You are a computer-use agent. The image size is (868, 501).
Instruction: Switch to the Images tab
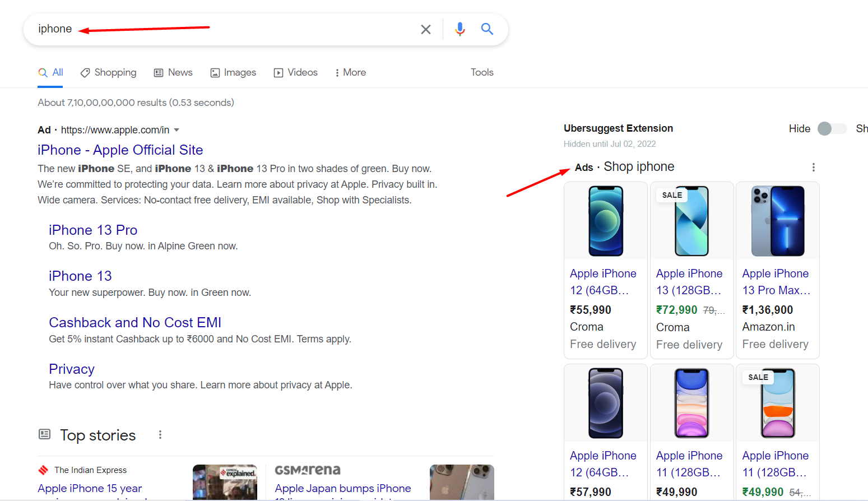pos(233,72)
